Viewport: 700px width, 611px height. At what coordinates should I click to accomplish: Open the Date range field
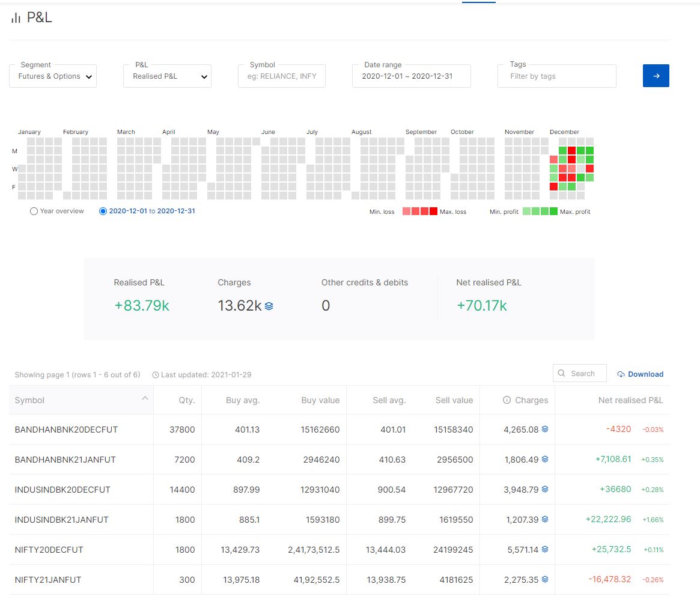tap(411, 76)
